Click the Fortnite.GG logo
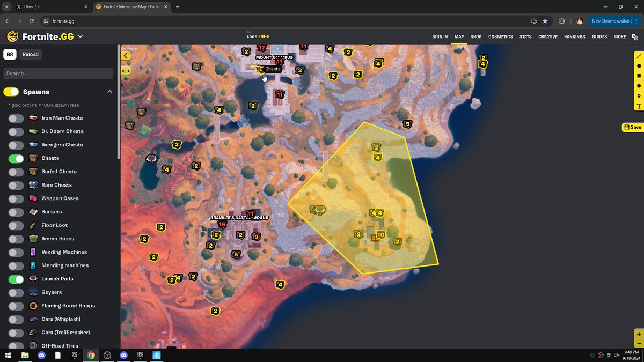Screen dimensions: 644x362 40,36
